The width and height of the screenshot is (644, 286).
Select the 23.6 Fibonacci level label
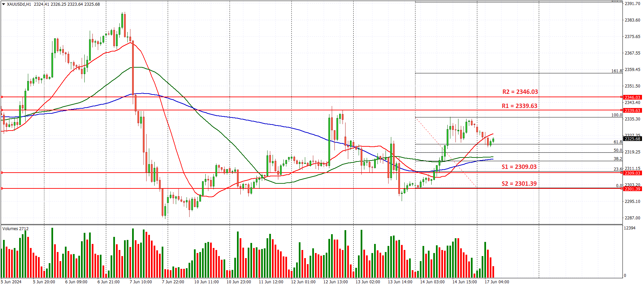click(x=618, y=169)
